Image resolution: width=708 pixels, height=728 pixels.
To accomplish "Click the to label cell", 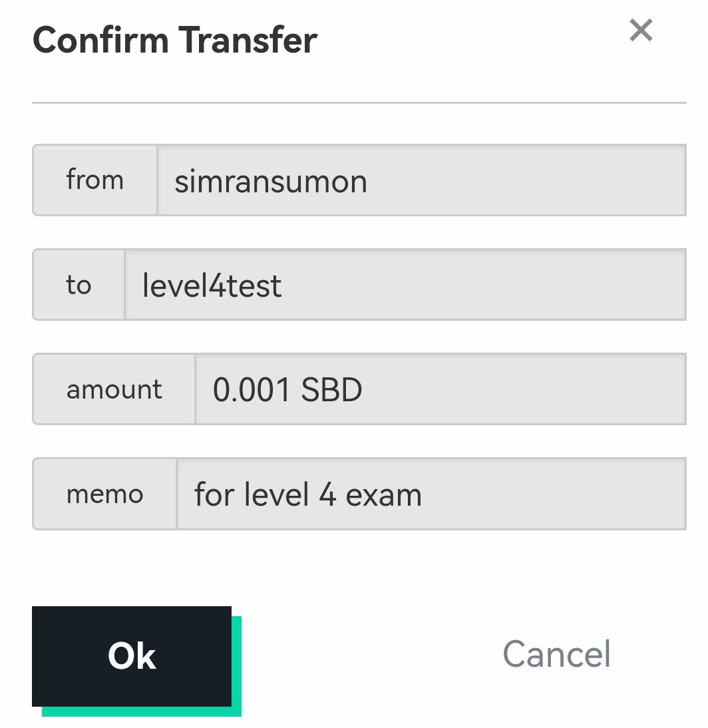I will coord(79,285).
